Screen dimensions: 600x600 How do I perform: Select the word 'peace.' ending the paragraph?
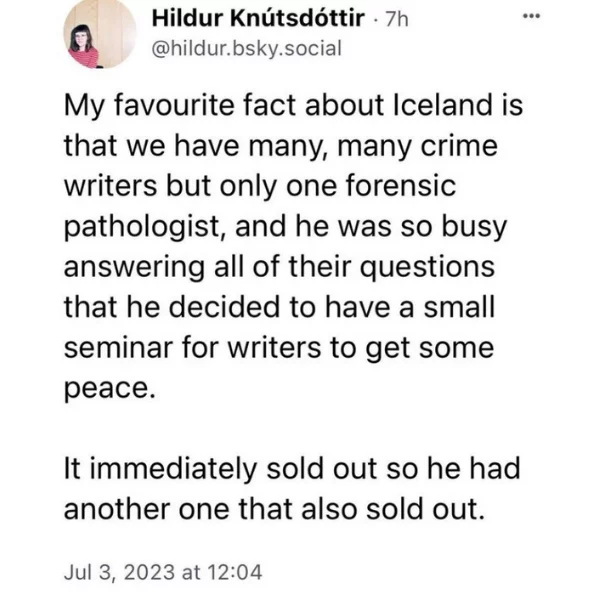tap(110, 389)
